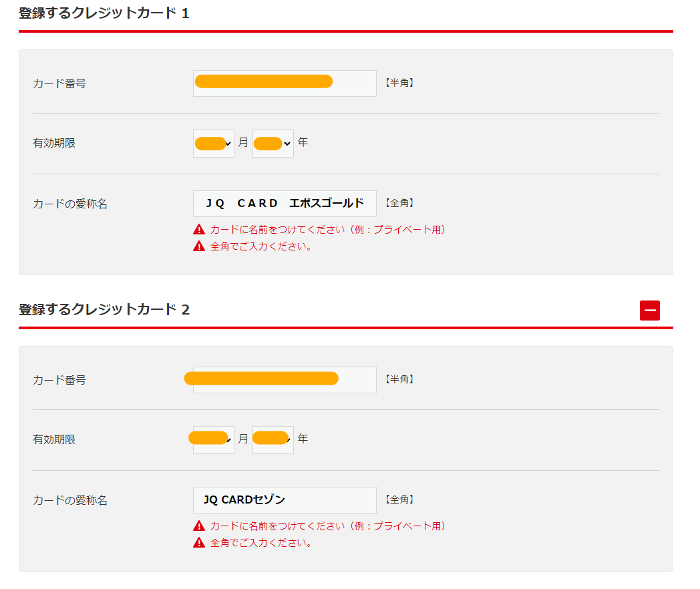Click nickname field containing JQ CARDセゾン
The height and width of the screenshot is (589, 700).
tap(285, 500)
